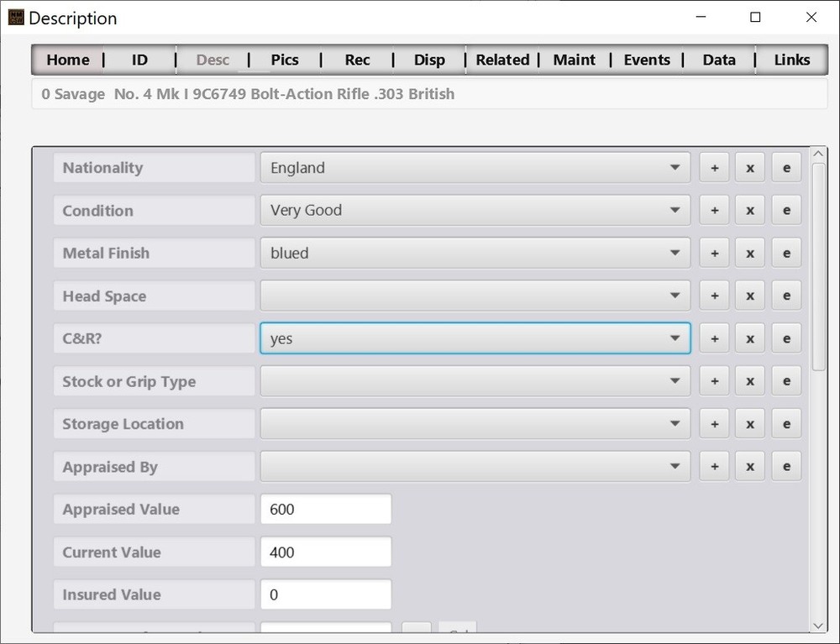Screen dimensions: 840x644
Task: Click the Appraised Value field showing 600
Action: (326, 509)
